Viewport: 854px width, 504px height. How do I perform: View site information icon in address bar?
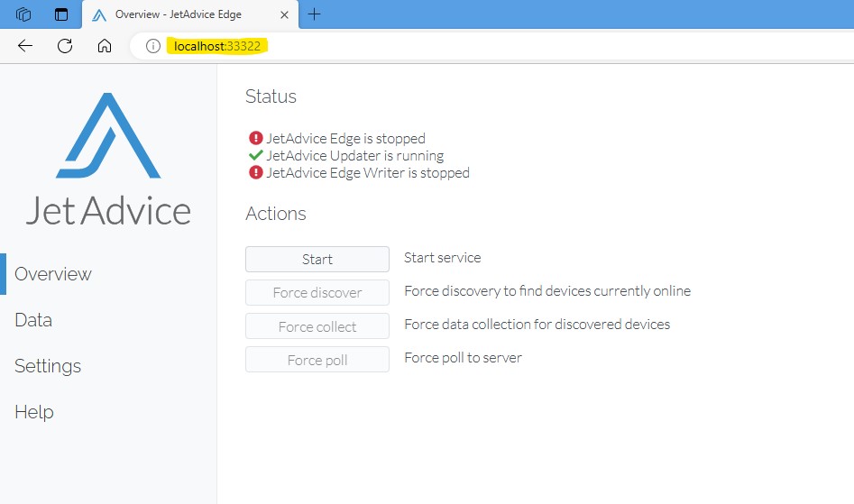pyautogui.click(x=153, y=46)
